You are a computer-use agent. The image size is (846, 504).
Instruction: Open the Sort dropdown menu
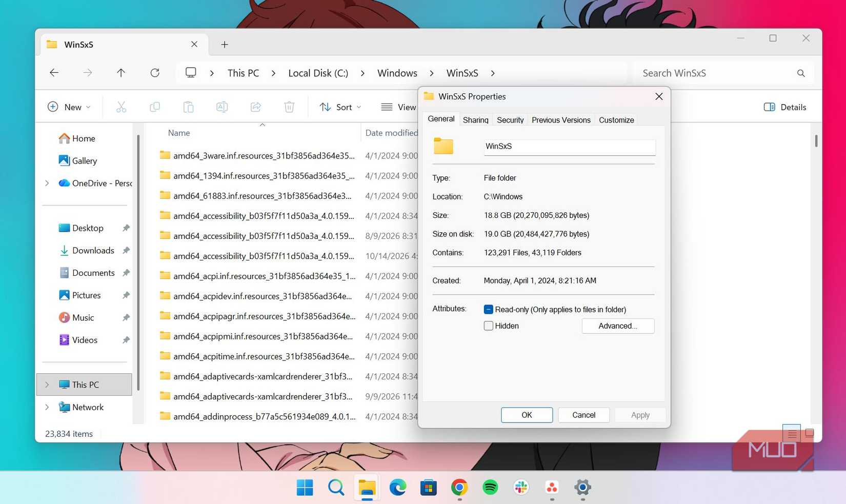[340, 107]
